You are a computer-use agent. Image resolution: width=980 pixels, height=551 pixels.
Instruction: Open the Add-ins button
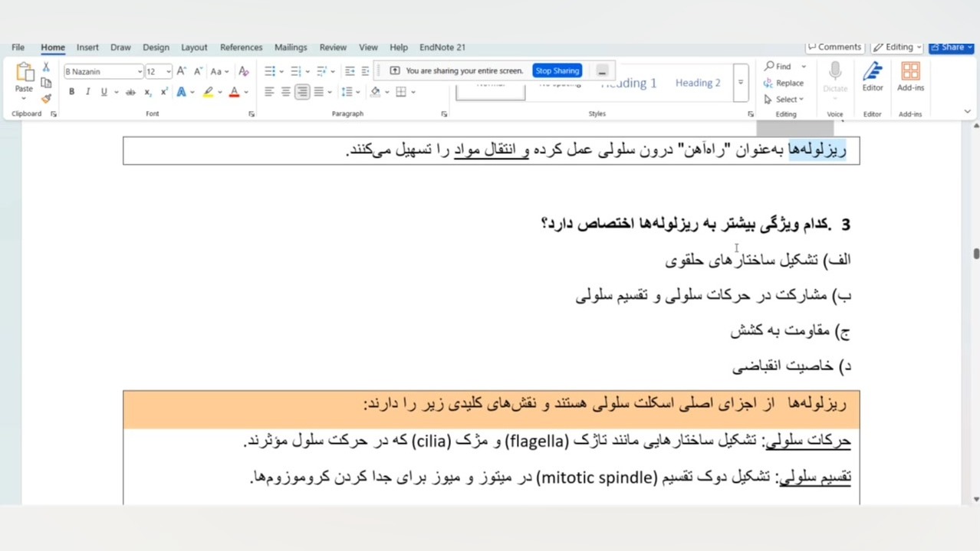click(910, 77)
